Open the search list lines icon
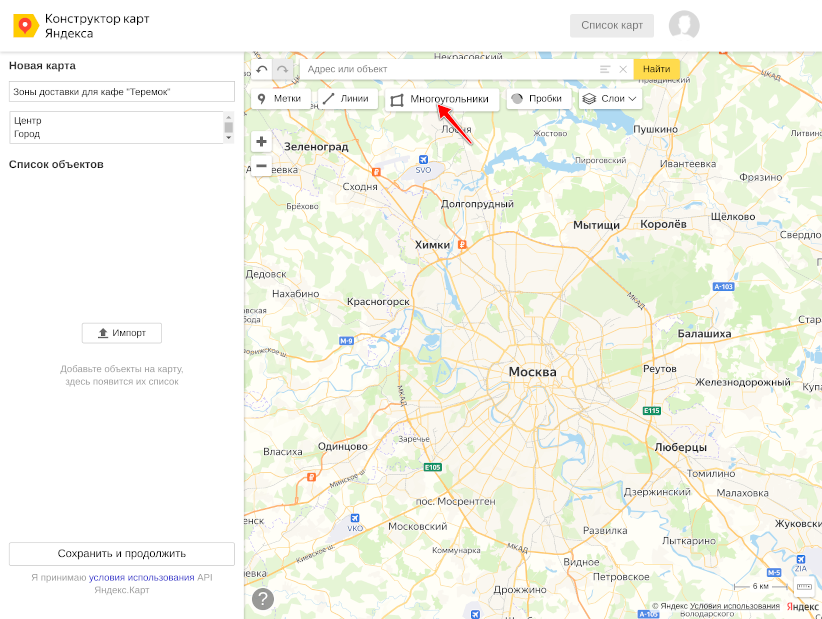 [605, 69]
